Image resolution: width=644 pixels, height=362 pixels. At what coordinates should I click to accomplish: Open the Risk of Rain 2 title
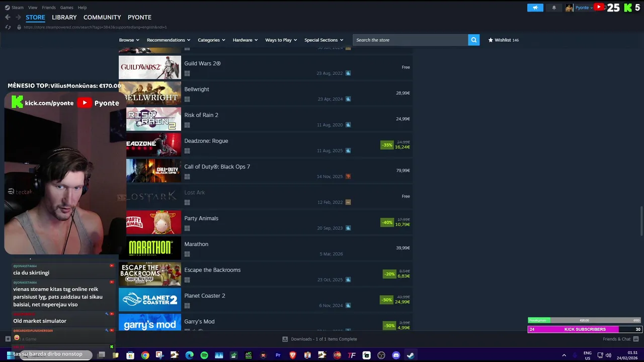(x=201, y=115)
